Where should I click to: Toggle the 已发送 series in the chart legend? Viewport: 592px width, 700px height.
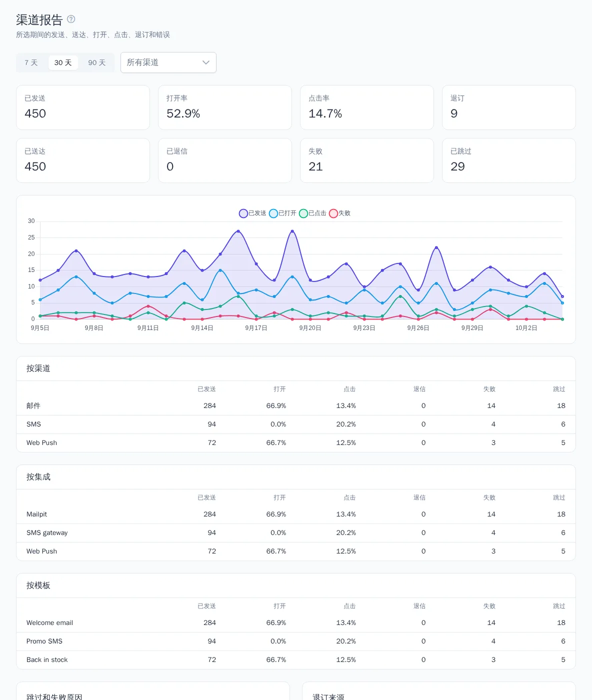tap(253, 213)
